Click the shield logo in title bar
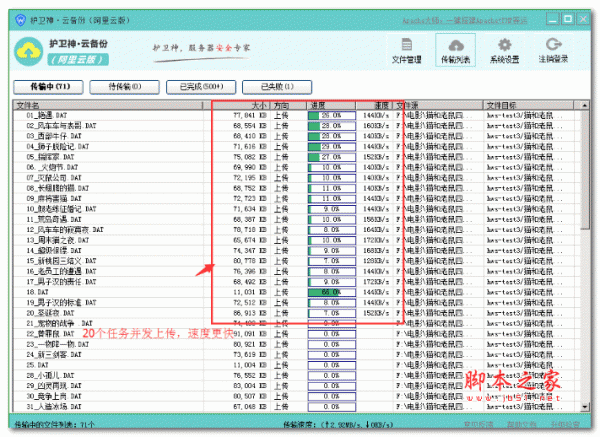 [20, 20]
